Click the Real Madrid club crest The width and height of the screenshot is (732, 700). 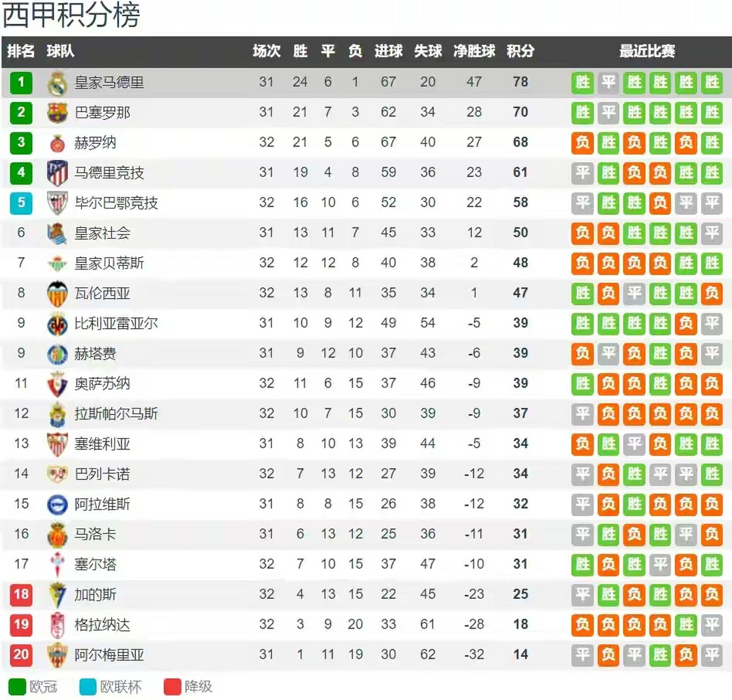(x=57, y=83)
